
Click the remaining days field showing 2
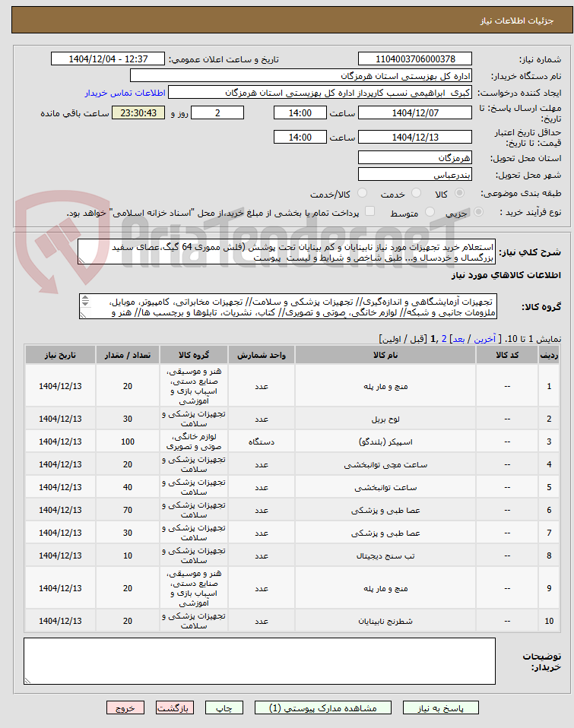click(x=217, y=112)
